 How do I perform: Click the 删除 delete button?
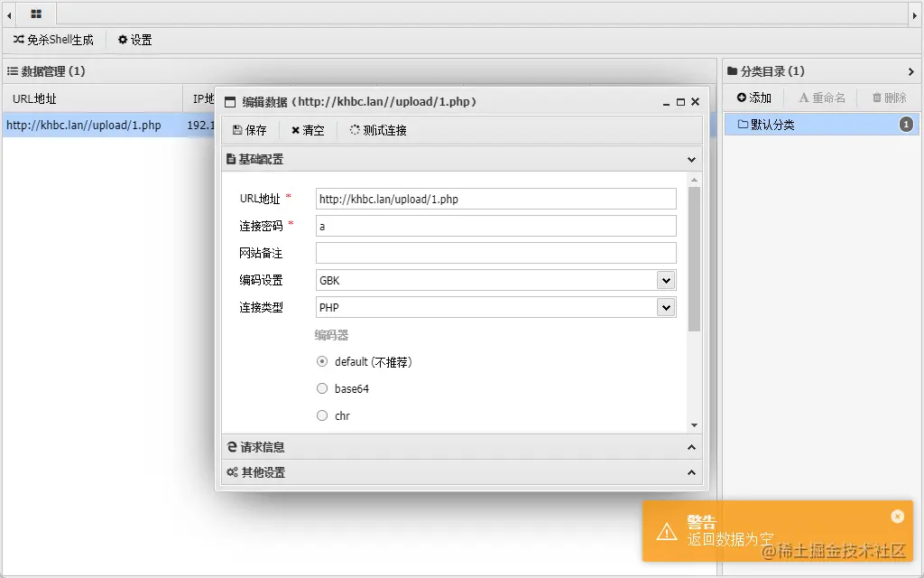pos(889,98)
